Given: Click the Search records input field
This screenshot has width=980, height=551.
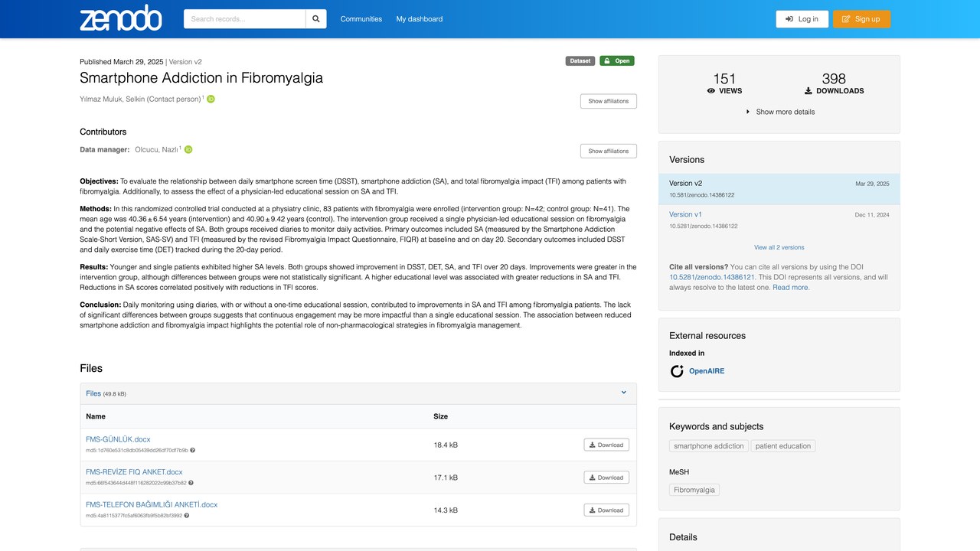Looking at the screenshot, I should pyautogui.click(x=244, y=19).
